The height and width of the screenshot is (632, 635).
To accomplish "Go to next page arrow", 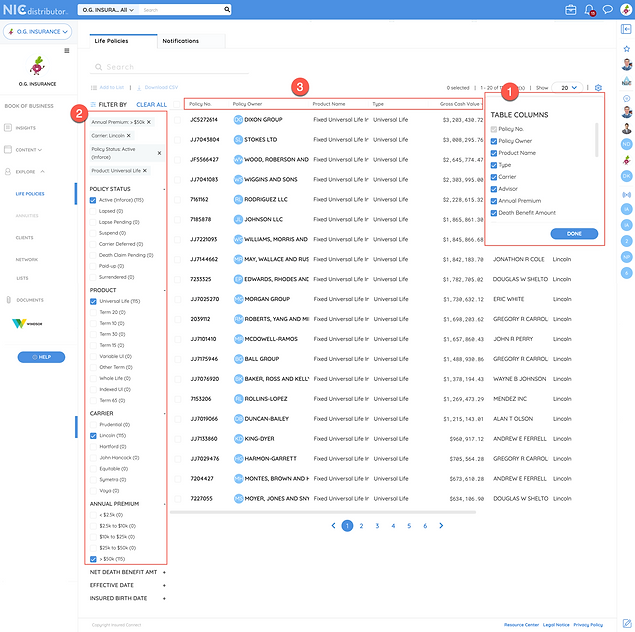I will click(x=441, y=526).
